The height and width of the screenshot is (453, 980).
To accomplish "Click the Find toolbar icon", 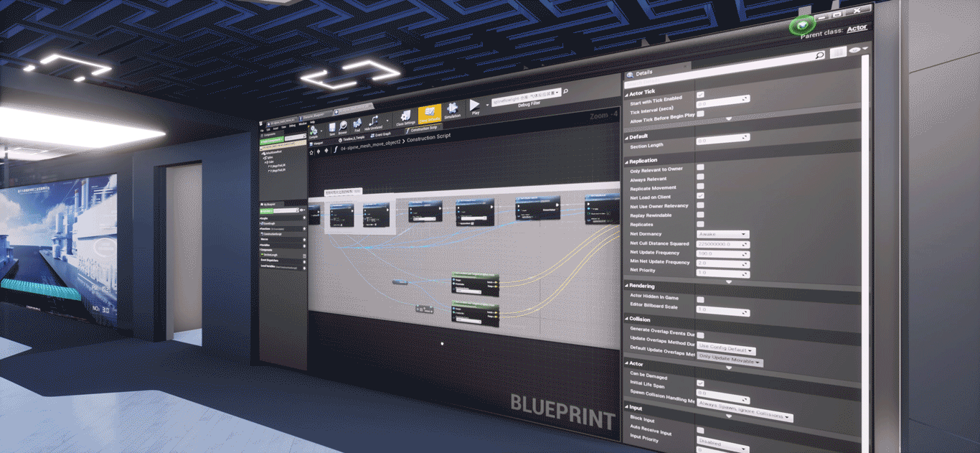I will pyautogui.click(x=358, y=123).
